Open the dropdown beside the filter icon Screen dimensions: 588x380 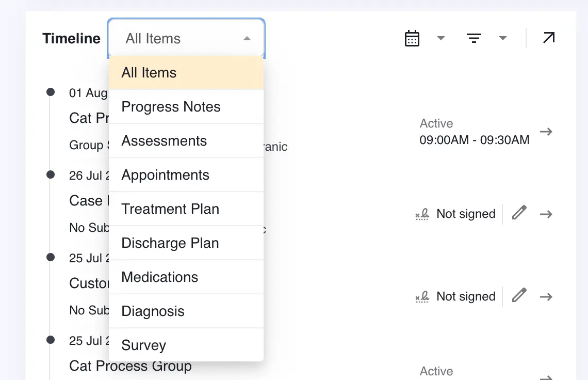pos(503,38)
